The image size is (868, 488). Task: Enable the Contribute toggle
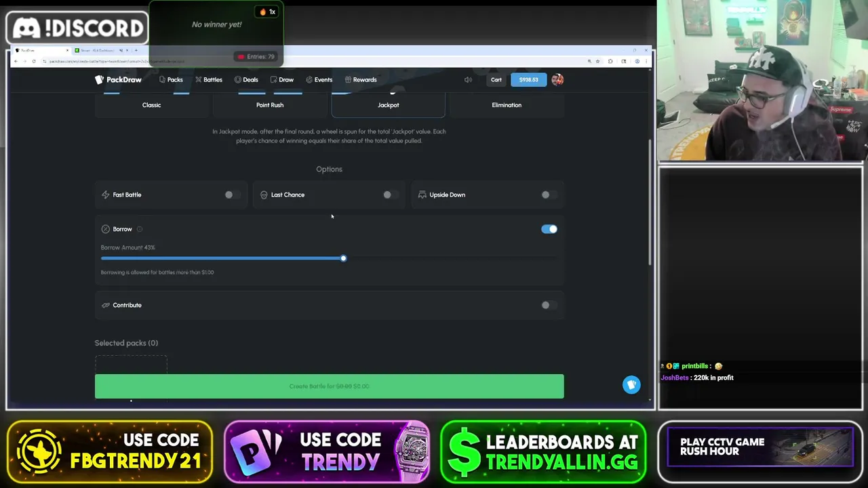pos(548,305)
